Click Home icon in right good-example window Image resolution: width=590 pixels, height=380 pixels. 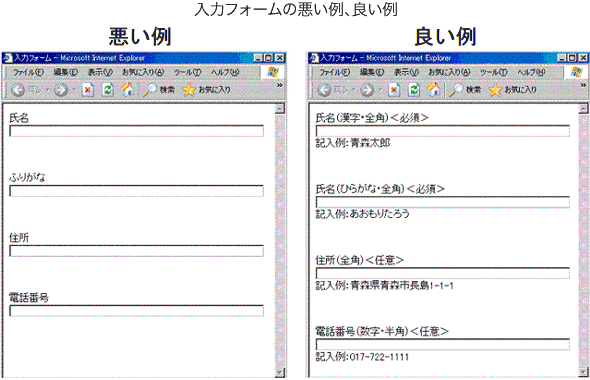(x=434, y=90)
